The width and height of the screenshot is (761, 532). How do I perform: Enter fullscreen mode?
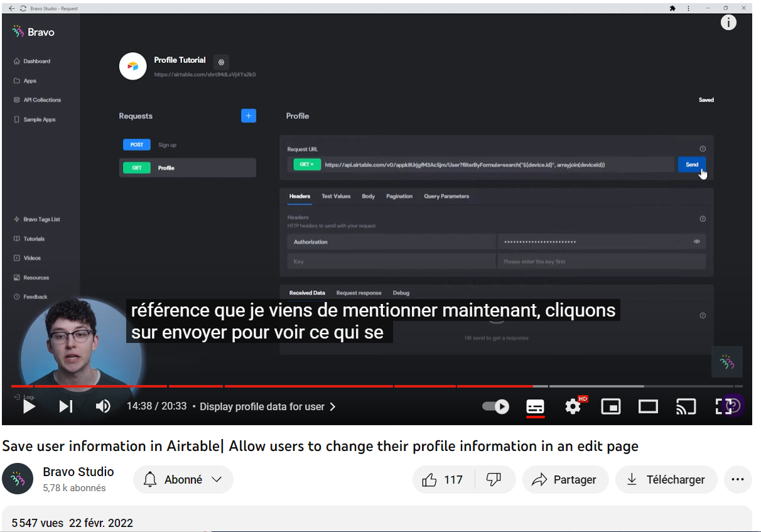(723, 406)
